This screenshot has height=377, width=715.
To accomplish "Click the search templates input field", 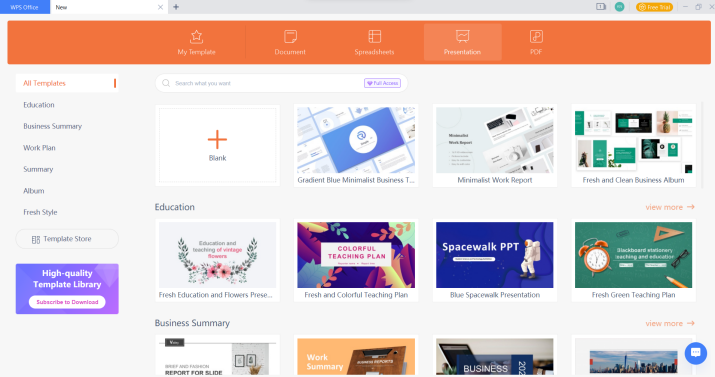I will pyautogui.click(x=281, y=83).
